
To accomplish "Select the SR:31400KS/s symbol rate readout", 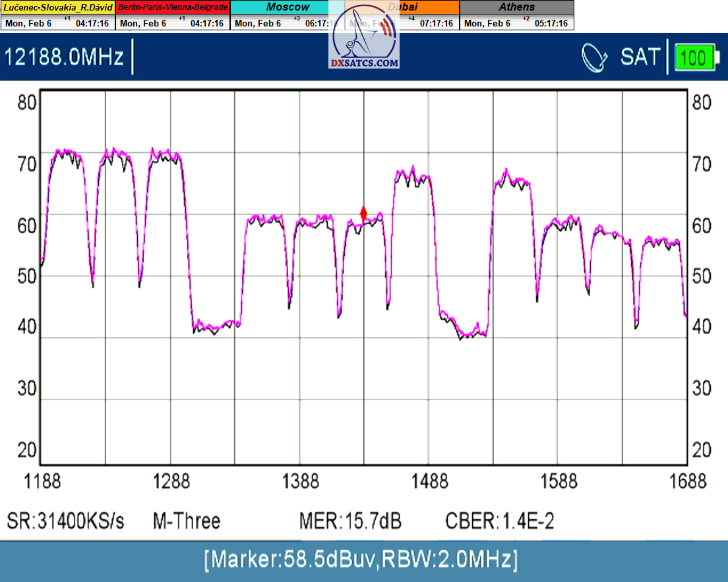I will click(x=65, y=521).
